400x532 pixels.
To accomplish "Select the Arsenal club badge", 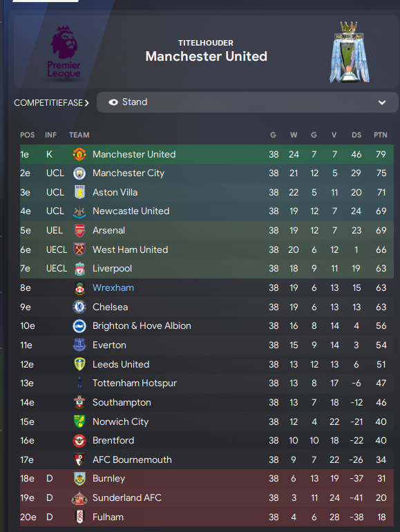I will 79,230.
